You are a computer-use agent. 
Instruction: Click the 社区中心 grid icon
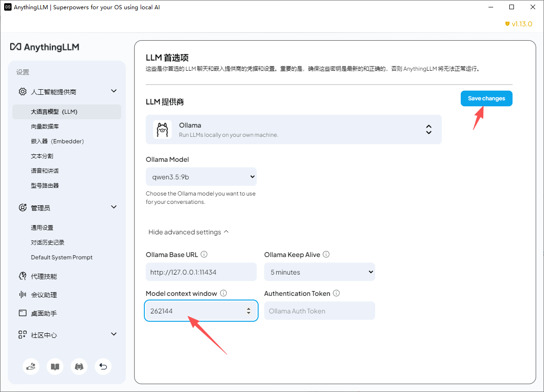point(23,335)
